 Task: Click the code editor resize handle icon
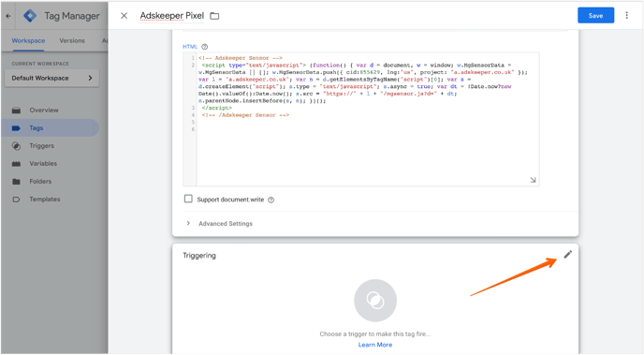533,180
